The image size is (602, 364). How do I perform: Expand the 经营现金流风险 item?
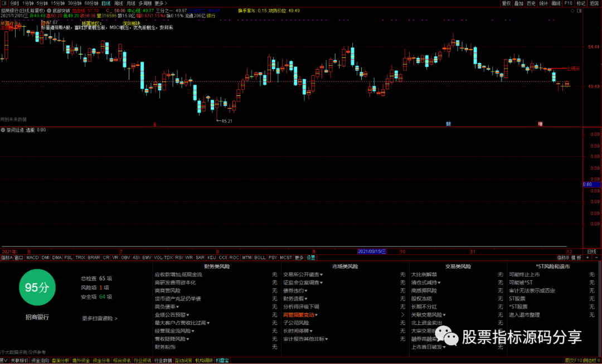(174, 331)
